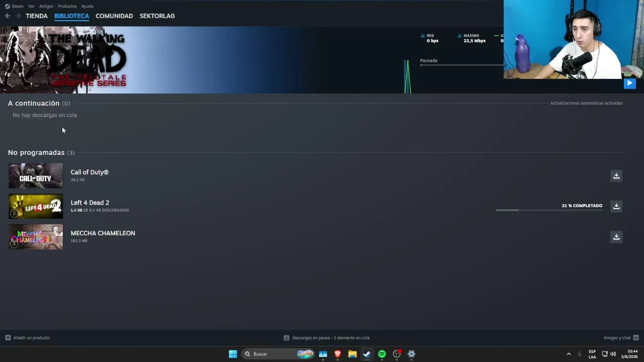Switch to the COMUNIDAD tab
Screen dimensions: 644x362
pyautogui.click(x=114, y=16)
